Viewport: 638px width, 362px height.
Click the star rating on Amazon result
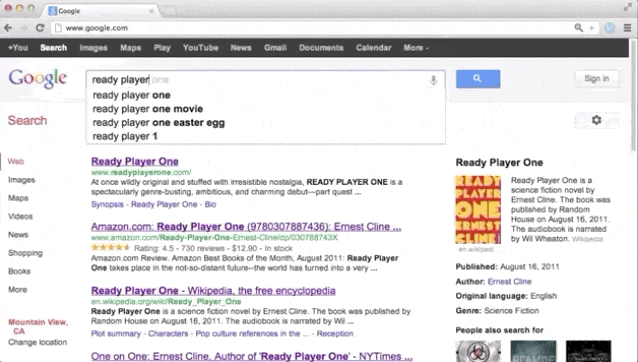[x=110, y=248]
